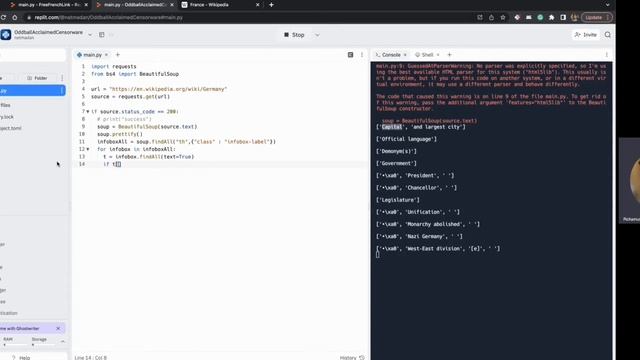Screen dimensions: 640x360
Task: Collapse the code fold arrow on line 12
Action: pos(87,149)
